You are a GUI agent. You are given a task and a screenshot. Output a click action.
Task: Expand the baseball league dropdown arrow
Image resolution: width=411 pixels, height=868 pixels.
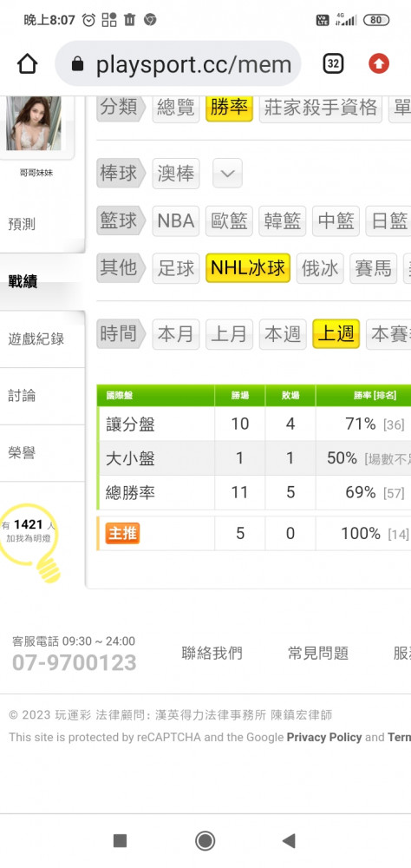pyautogui.click(x=227, y=174)
